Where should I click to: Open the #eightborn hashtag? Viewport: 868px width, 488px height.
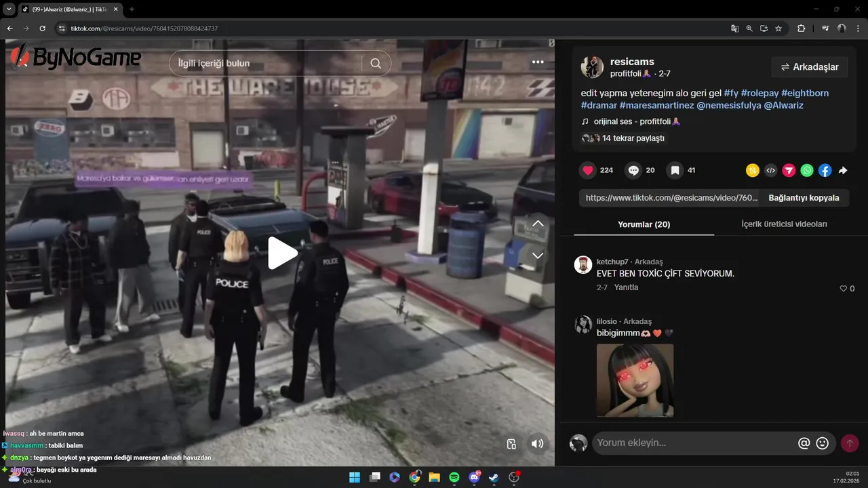point(805,93)
